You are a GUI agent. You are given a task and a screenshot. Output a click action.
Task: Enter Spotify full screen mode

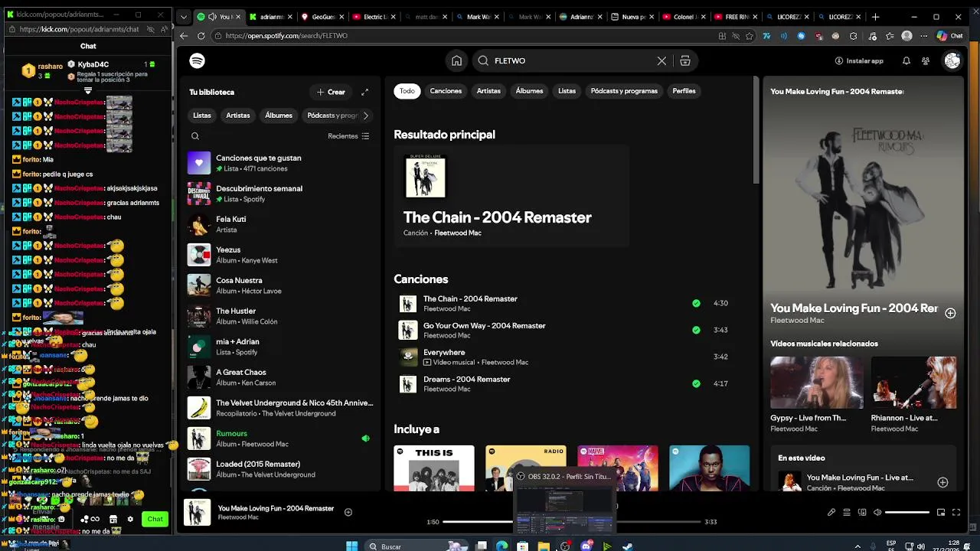(956, 513)
